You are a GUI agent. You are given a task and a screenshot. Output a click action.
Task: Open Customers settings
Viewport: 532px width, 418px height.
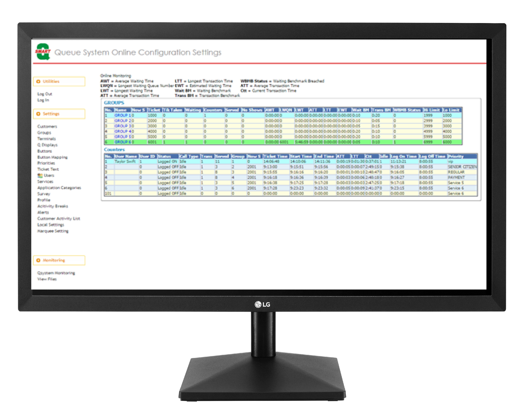pyautogui.click(x=47, y=127)
